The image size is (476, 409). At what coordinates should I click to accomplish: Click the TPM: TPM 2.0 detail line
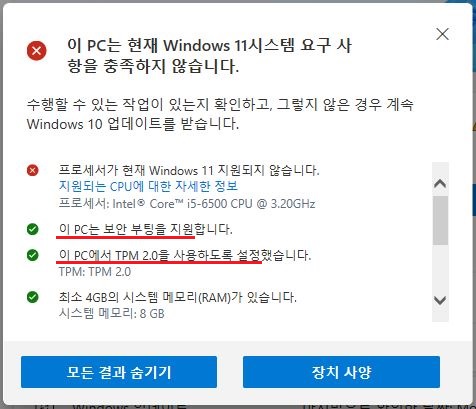pos(95,272)
